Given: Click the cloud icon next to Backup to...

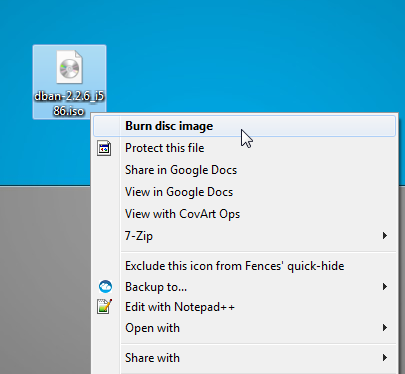Looking at the screenshot, I should [105, 287].
